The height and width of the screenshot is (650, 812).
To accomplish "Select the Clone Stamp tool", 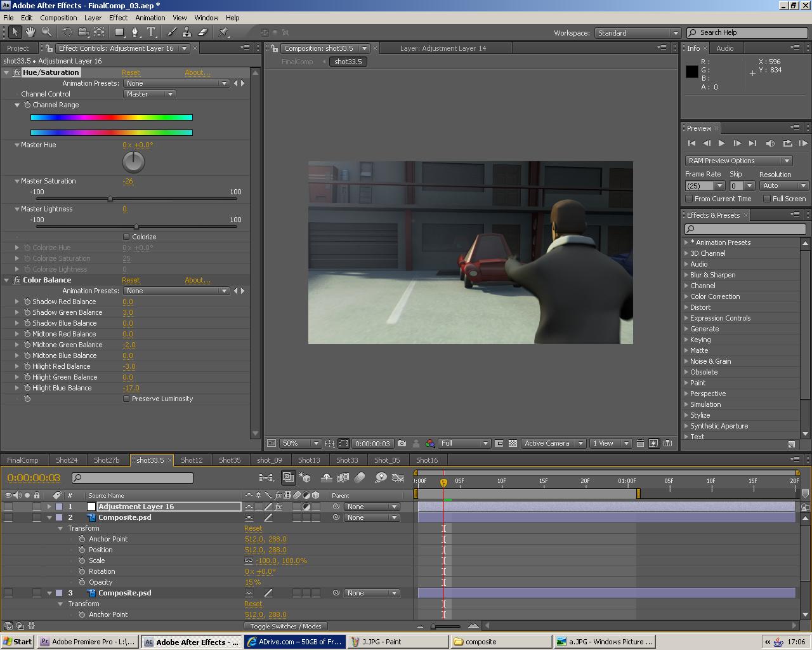I will pyautogui.click(x=187, y=32).
